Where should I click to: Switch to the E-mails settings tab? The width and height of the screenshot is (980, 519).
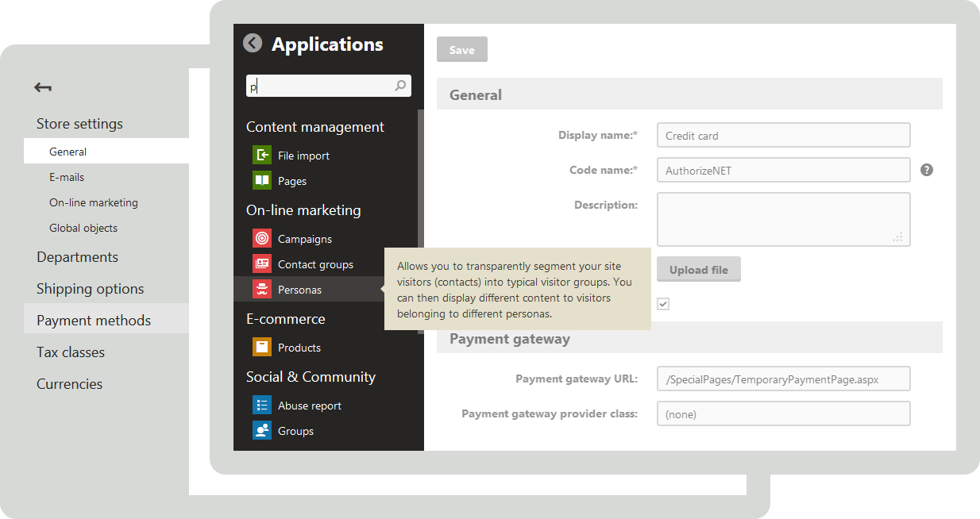66,177
